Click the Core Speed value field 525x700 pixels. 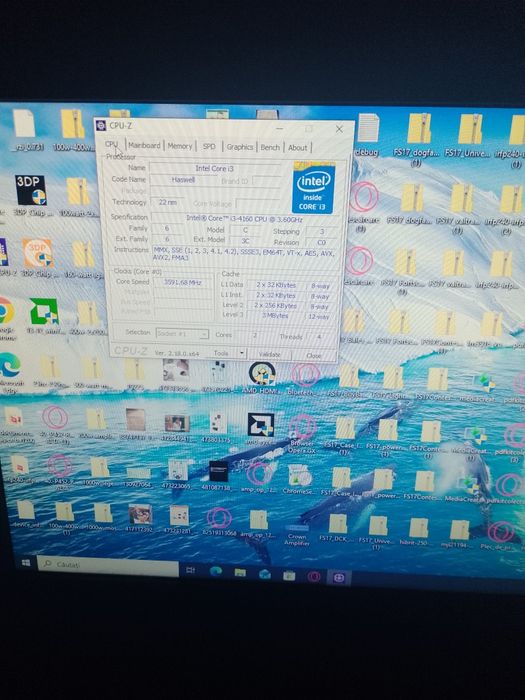pyautogui.click(x=183, y=282)
